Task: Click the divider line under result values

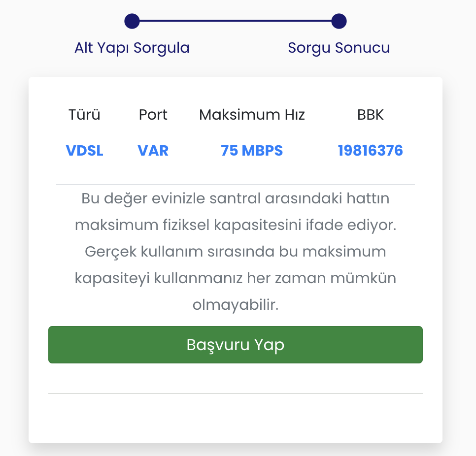Action: [x=236, y=185]
